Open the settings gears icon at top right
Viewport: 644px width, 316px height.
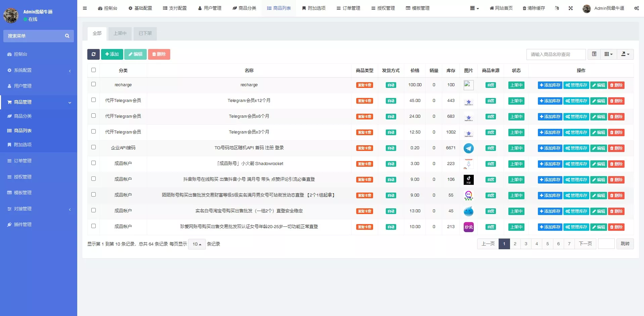[x=636, y=8]
